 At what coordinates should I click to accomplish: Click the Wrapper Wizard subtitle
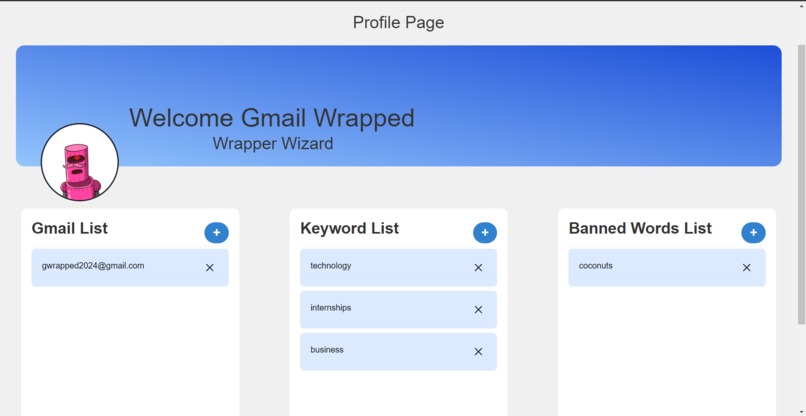click(x=273, y=143)
